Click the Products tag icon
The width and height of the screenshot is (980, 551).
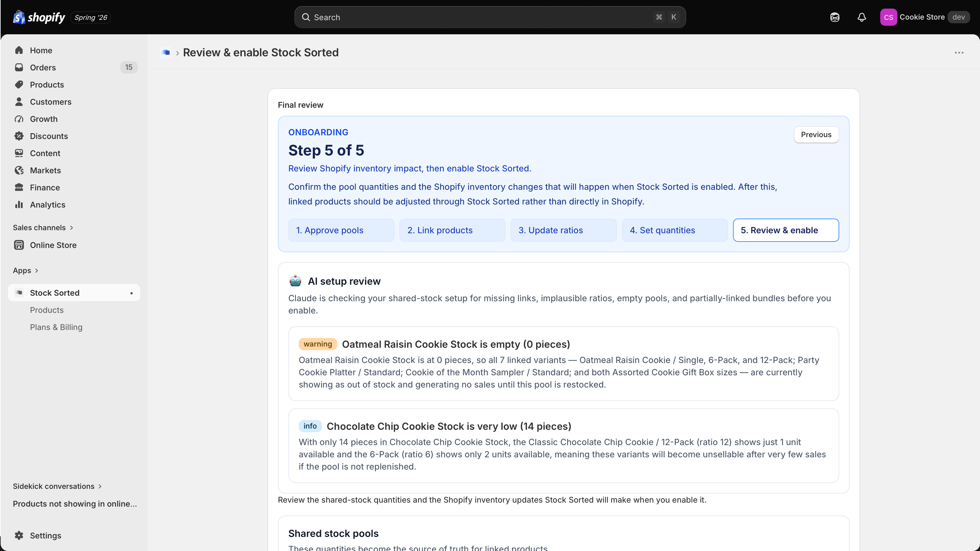(19, 84)
